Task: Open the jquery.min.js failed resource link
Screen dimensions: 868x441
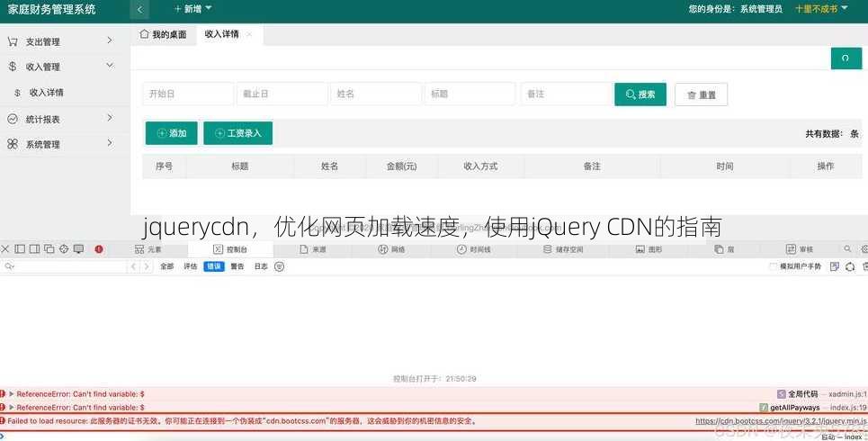Action: coord(781,421)
